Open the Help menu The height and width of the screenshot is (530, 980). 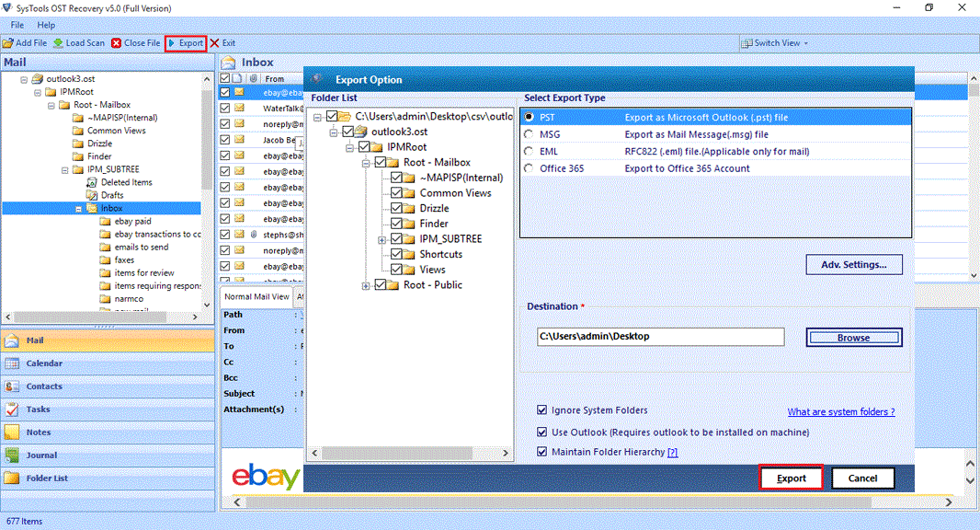click(46, 25)
